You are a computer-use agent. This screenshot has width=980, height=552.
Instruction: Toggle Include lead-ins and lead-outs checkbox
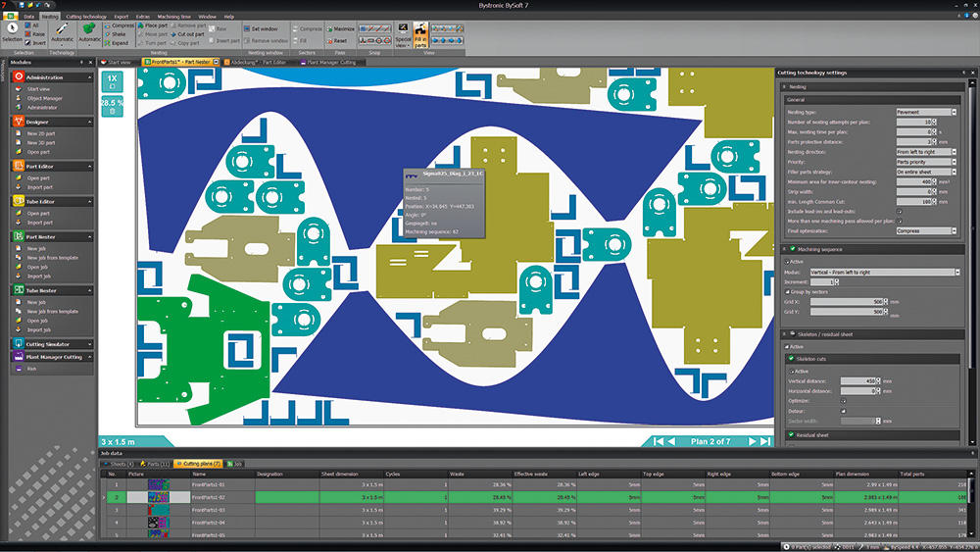pos(900,212)
